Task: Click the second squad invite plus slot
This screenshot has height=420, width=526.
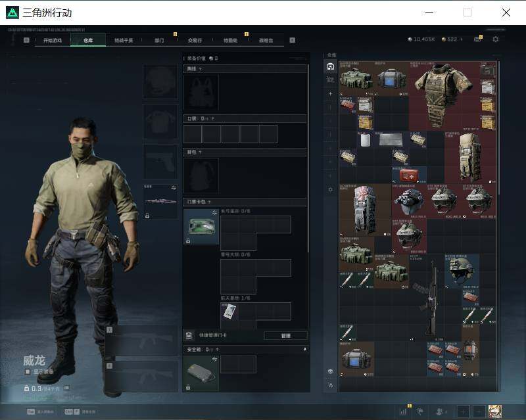Action: (x=479, y=411)
